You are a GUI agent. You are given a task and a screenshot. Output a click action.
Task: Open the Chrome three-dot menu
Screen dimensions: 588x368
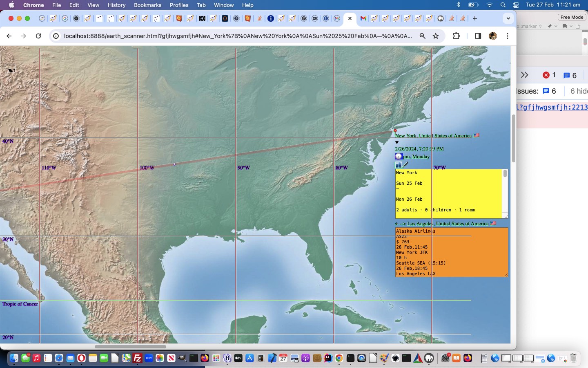click(508, 36)
